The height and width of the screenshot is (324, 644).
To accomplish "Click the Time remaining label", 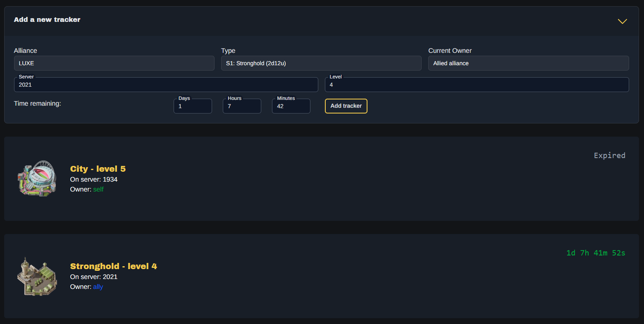I will tap(38, 103).
